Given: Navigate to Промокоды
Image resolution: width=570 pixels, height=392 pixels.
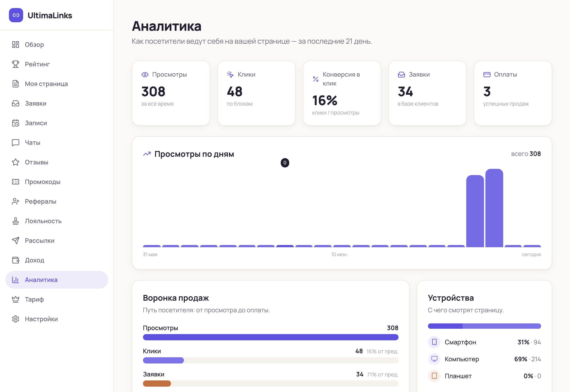Looking at the screenshot, I should click(57, 182).
